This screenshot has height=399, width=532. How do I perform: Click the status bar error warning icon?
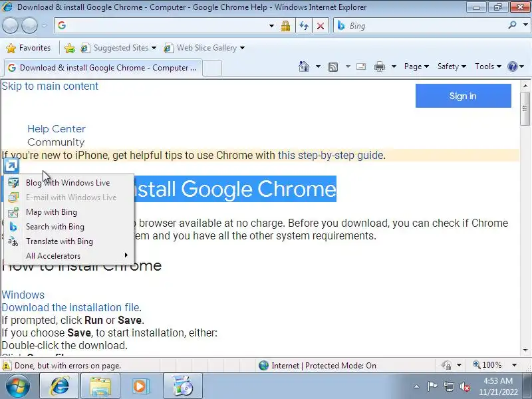6,366
